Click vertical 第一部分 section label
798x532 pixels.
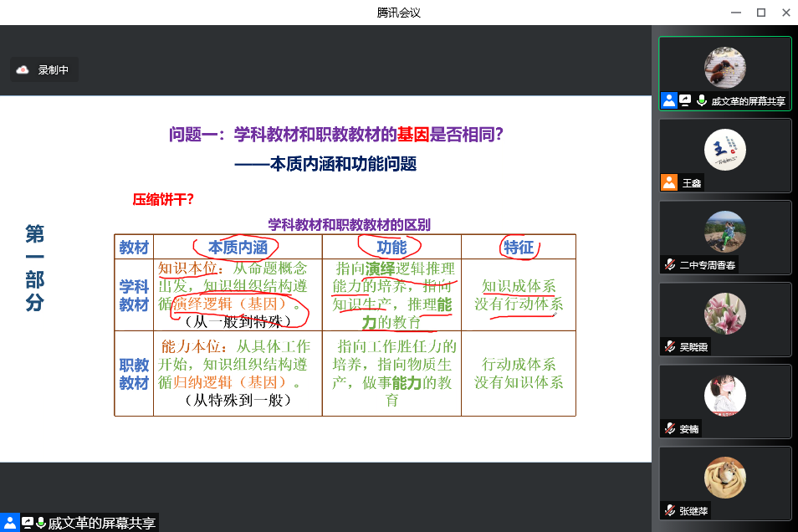tap(34, 268)
